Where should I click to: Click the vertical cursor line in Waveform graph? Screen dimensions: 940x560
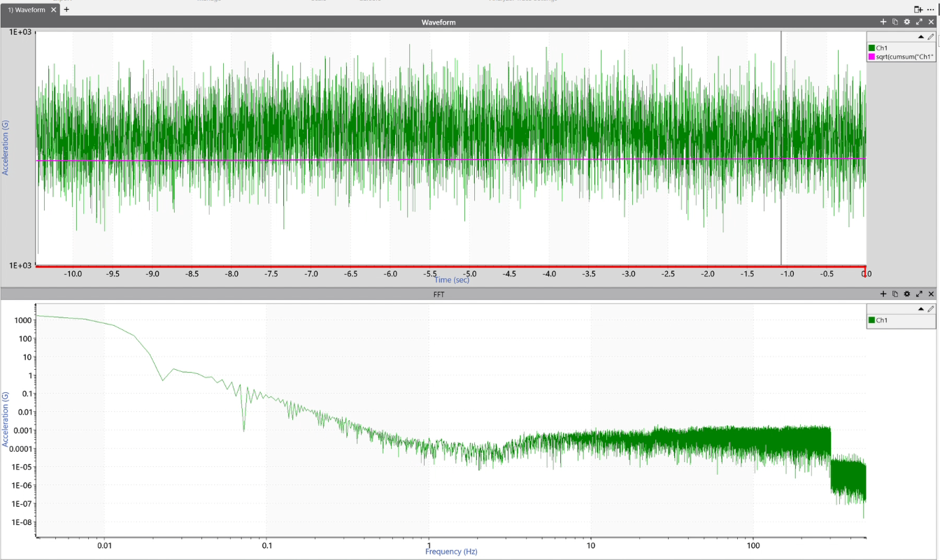pos(781,148)
